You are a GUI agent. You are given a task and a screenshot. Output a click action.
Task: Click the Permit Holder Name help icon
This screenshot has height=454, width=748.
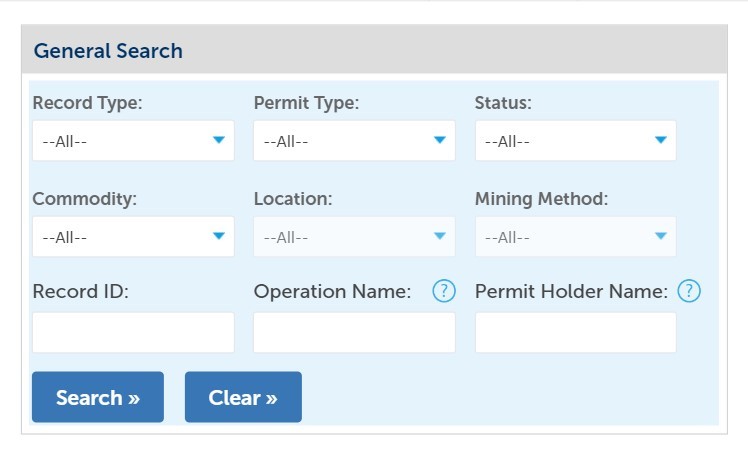pyautogui.click(x=689, y=291)
